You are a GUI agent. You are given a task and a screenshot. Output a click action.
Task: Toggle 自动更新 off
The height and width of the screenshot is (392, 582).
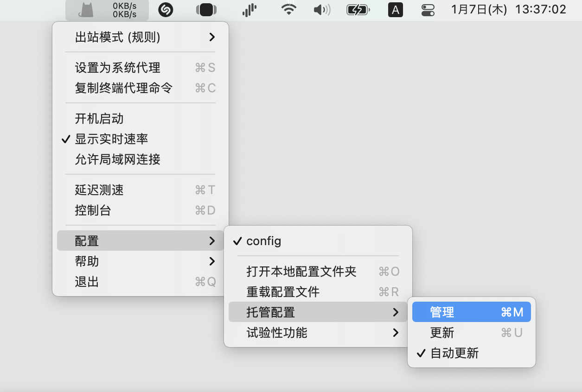coord(472,353)
